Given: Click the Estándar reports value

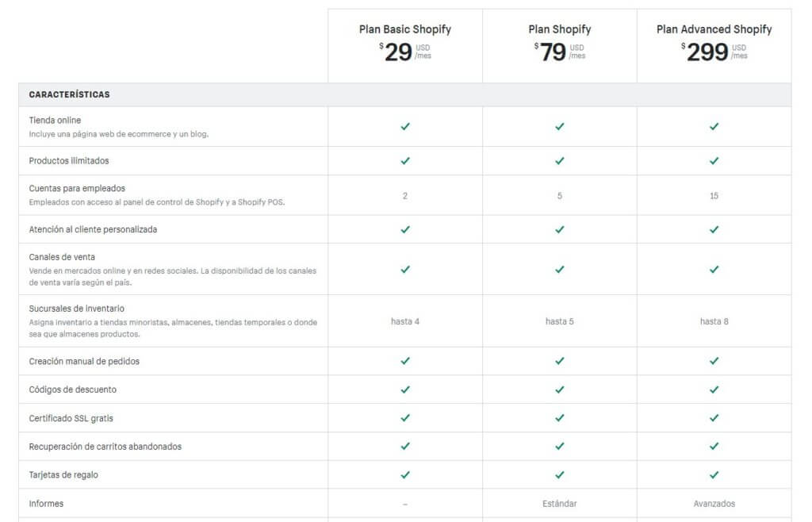Looking at the screenshot, I should click(x=559, y=503).
